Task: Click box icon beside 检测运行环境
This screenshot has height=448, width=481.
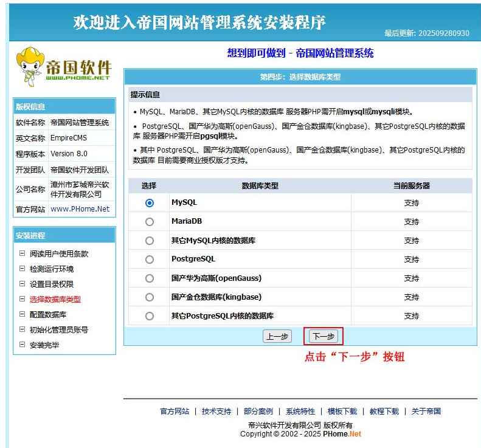Action: [22, 269]
